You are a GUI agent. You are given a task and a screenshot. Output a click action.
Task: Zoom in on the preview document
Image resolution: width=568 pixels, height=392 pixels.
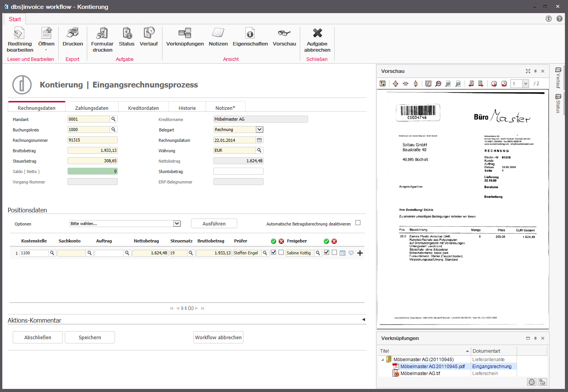click(x=448, y=84)
